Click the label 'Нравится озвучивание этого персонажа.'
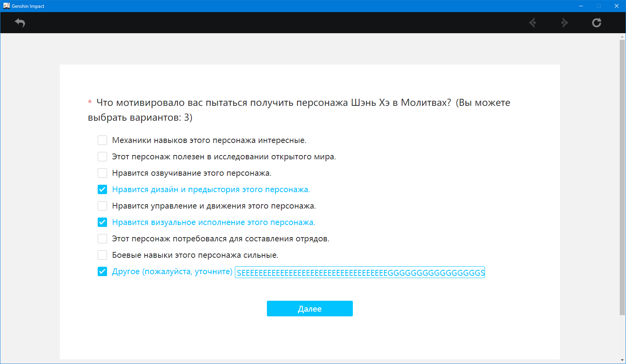Viewport: 626px width, 364px height. [x=192, y=173]
